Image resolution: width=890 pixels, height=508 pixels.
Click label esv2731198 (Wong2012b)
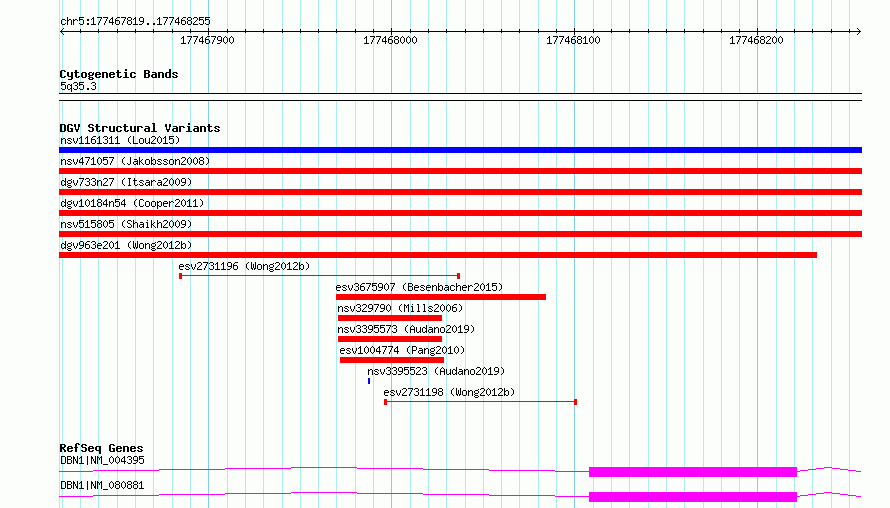tap(449, 392)
